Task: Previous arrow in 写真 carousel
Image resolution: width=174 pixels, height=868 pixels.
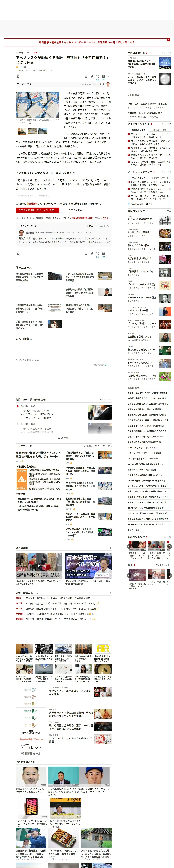Action: click(x=129, y=575)
